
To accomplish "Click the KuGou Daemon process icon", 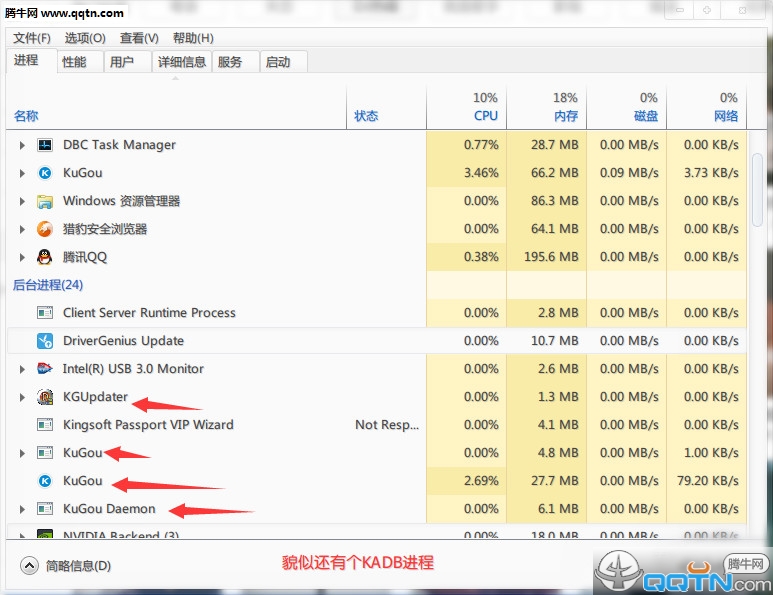I will [45, 509].
